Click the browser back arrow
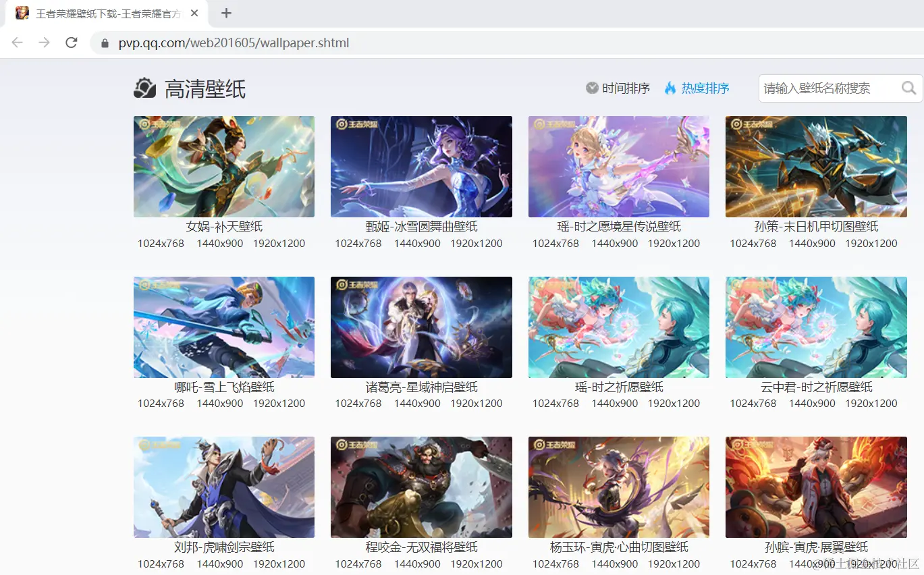 pyautogui.click(x=17, y=43)
